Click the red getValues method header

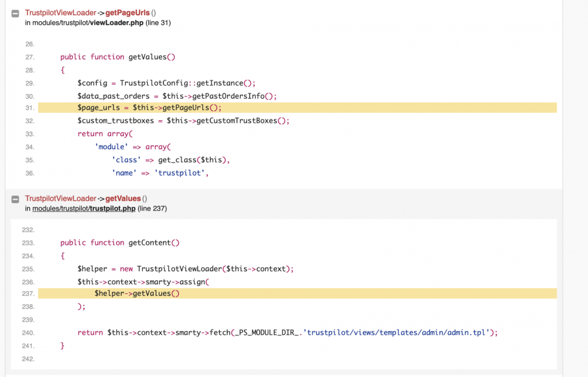123,198
